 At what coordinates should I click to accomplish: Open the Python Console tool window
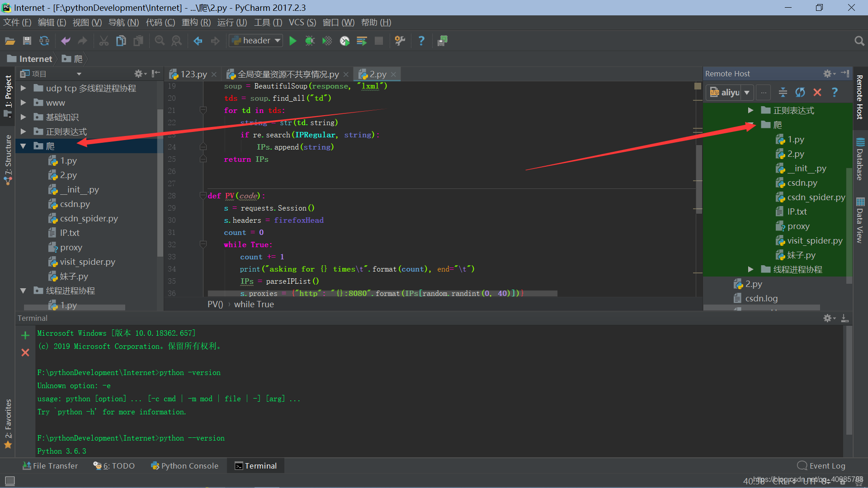point(184,466)
